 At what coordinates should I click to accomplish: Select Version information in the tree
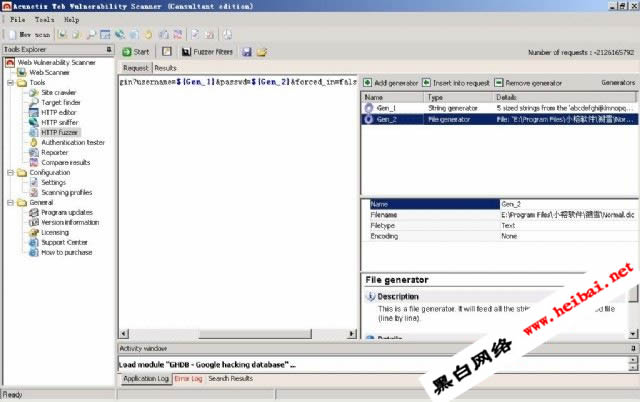tap(70, 222)
